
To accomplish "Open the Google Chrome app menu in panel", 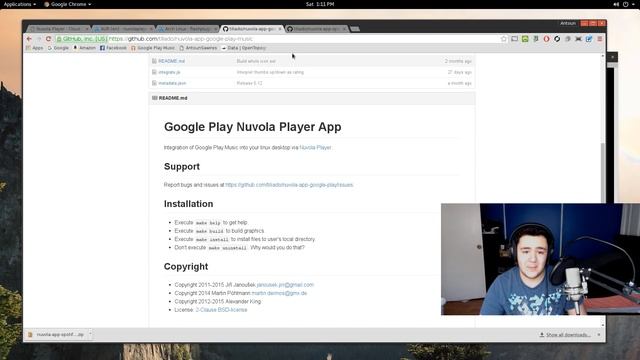I will [x=68, y=4].
